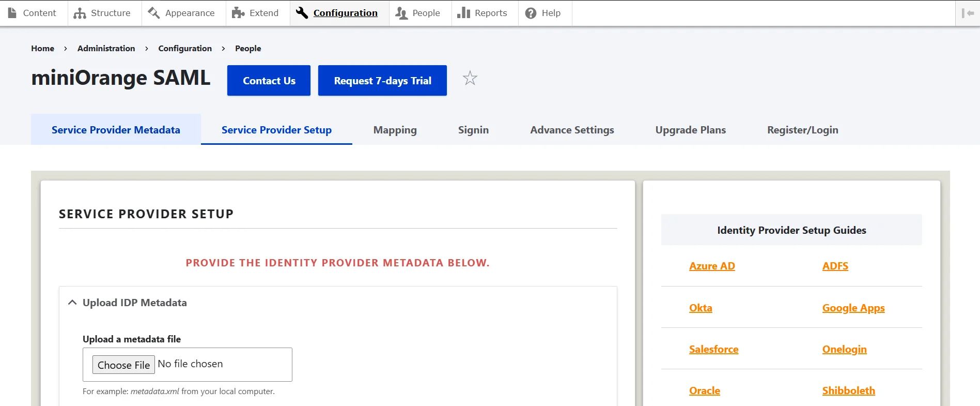Open the Mapping tab

395,130
